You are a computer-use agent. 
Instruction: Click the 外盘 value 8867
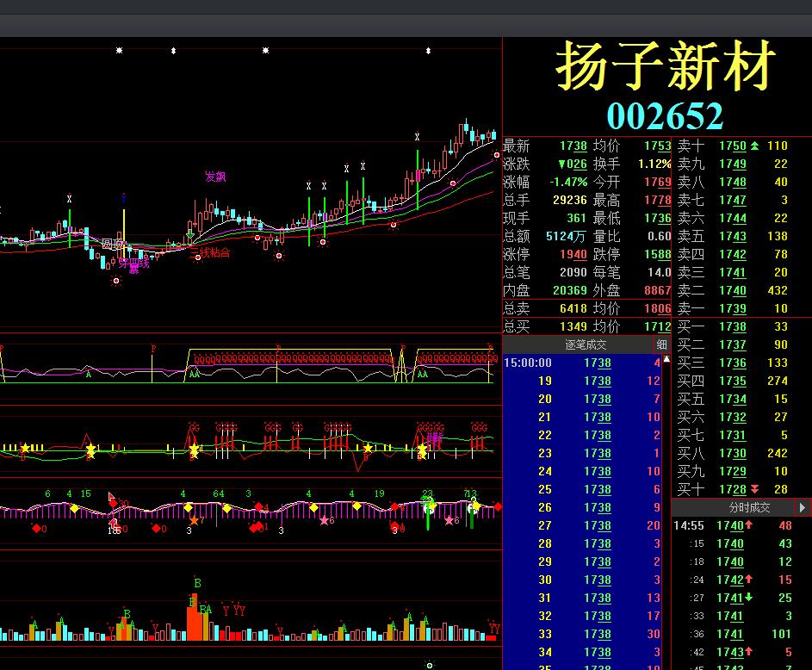(x=658, y=290)
